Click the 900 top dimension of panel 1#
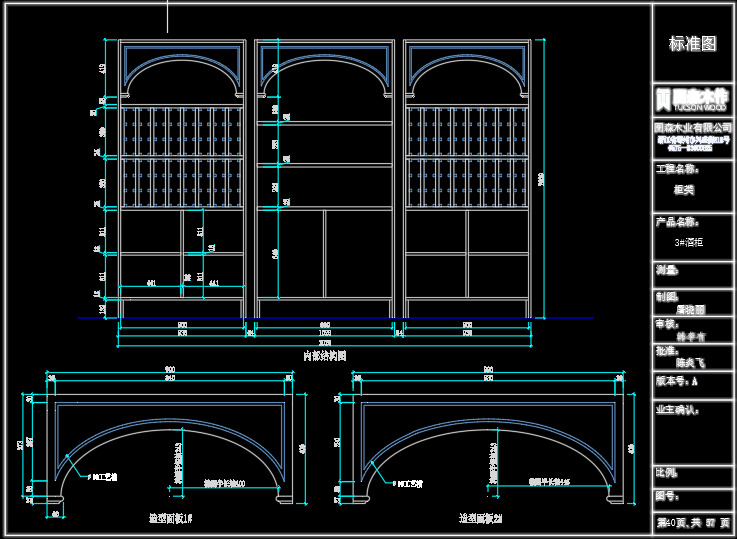Screen dimensions: 737x539 170,370
